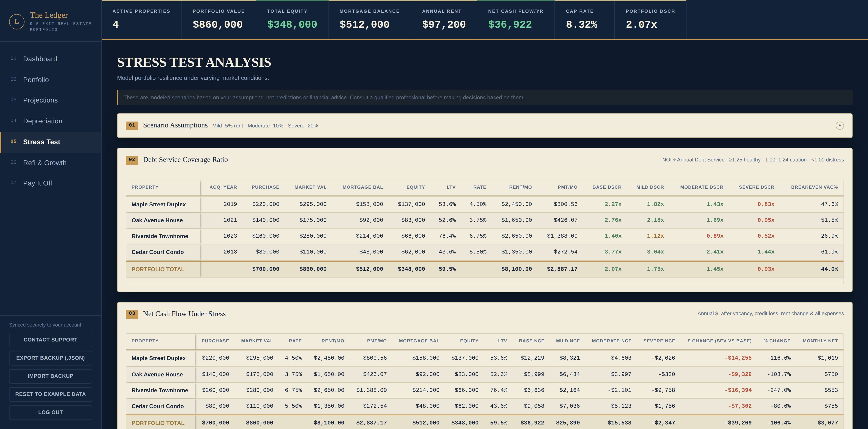Open the Projections section

51,100
